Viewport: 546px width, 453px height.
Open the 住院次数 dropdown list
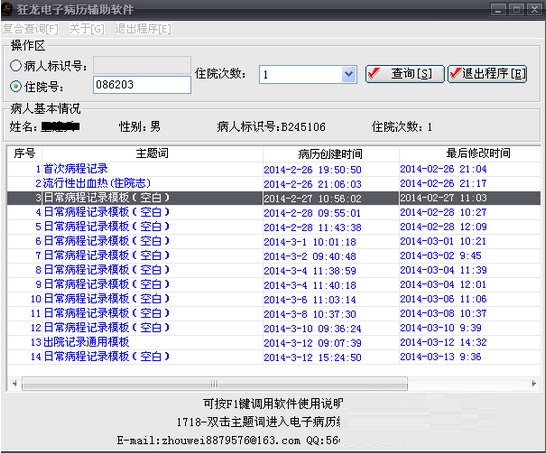click(x=349, y=74)
